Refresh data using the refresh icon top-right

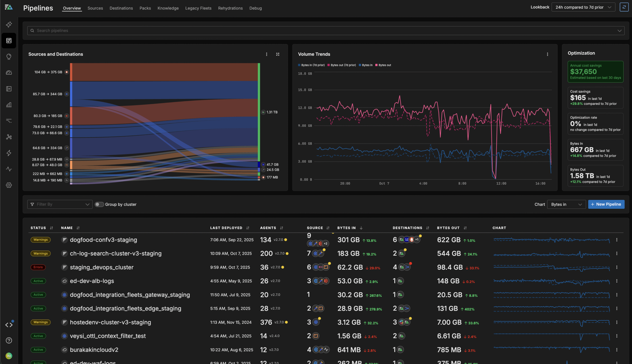[x=624, y=7]
